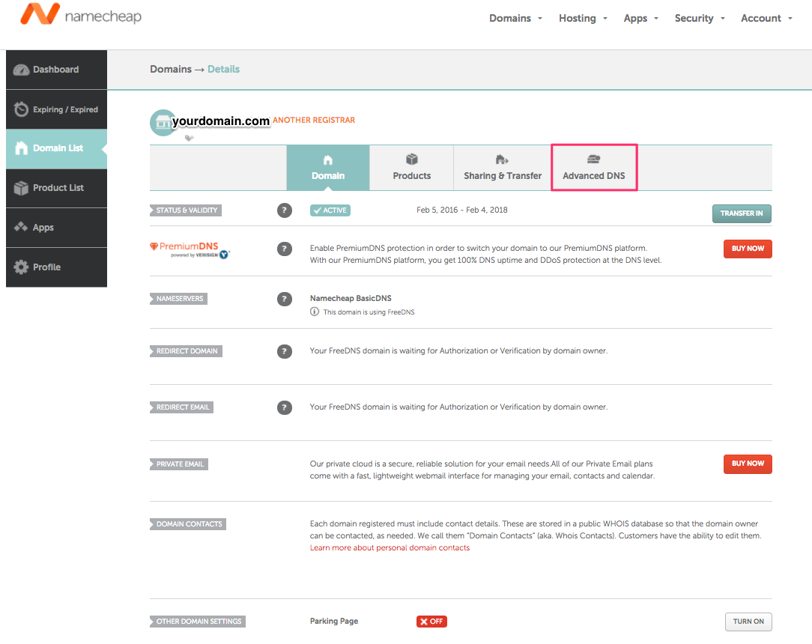Click the Nameservers help question icon
The width and height of the screenshot is (812, 644).
pyautogui.click(x=285, y=299)
